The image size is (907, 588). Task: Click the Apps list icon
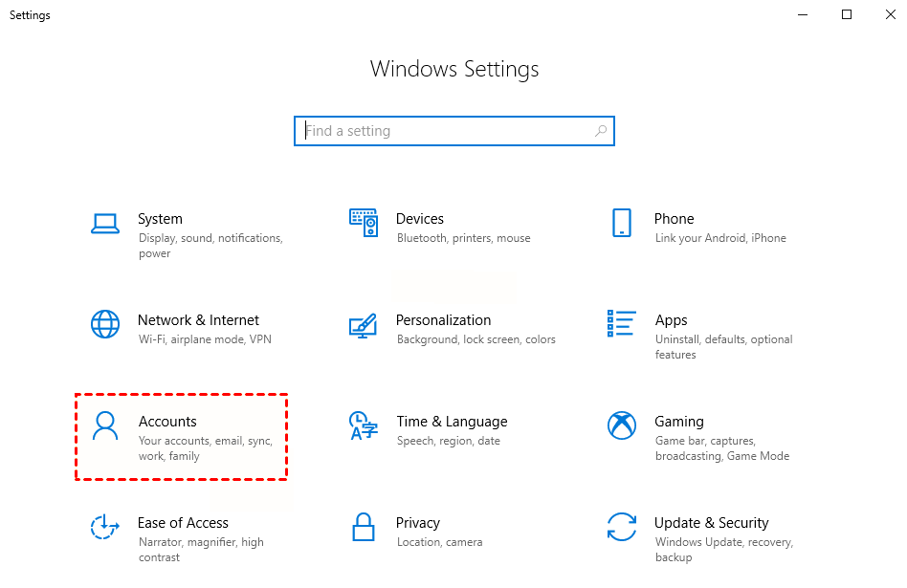click(621, 324)
